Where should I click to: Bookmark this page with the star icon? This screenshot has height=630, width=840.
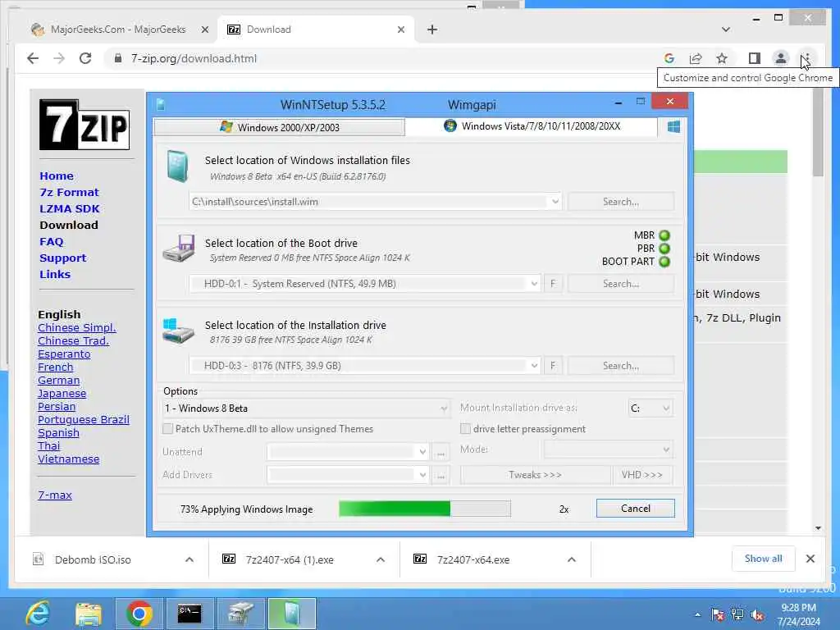click(x=722, y=58)
